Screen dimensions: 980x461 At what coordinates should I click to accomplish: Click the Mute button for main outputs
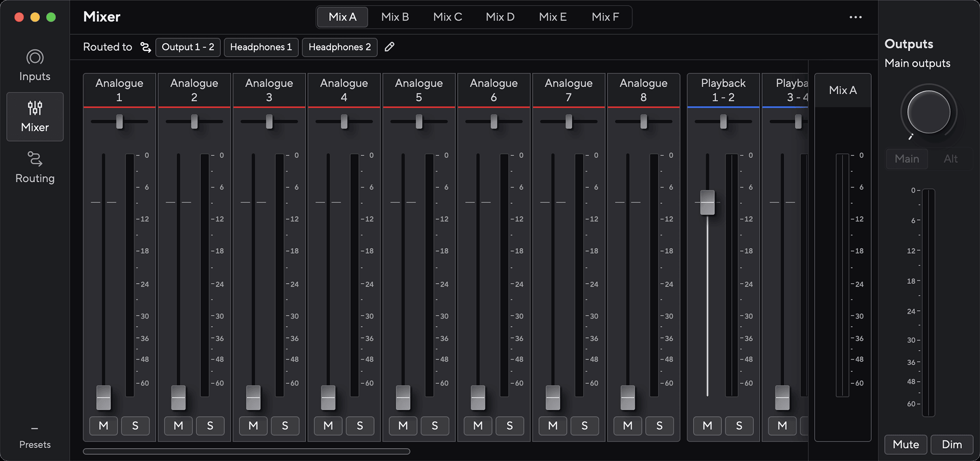pyautogui.click(x=906, y=444)
